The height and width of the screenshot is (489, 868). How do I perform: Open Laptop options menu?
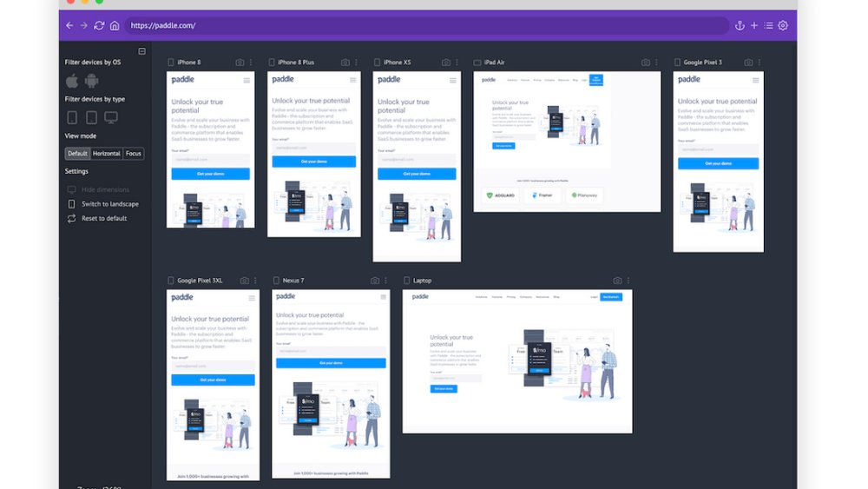click(x=628, y=281)
